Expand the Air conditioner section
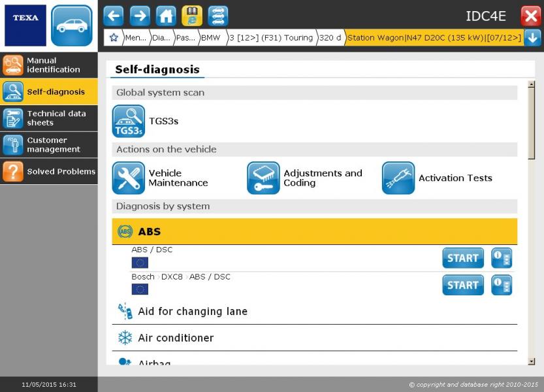The height and width of the screenshot is (392, 544). tap(315, 338)
